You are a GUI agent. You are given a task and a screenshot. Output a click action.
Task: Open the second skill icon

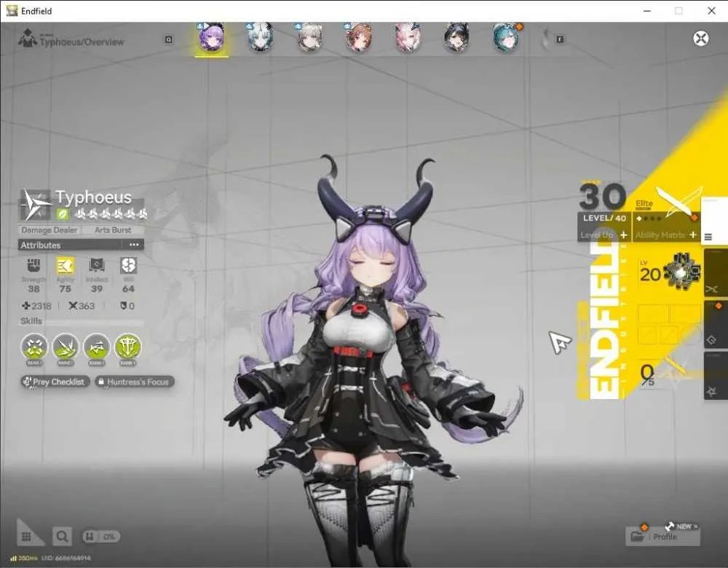(66, 347)
